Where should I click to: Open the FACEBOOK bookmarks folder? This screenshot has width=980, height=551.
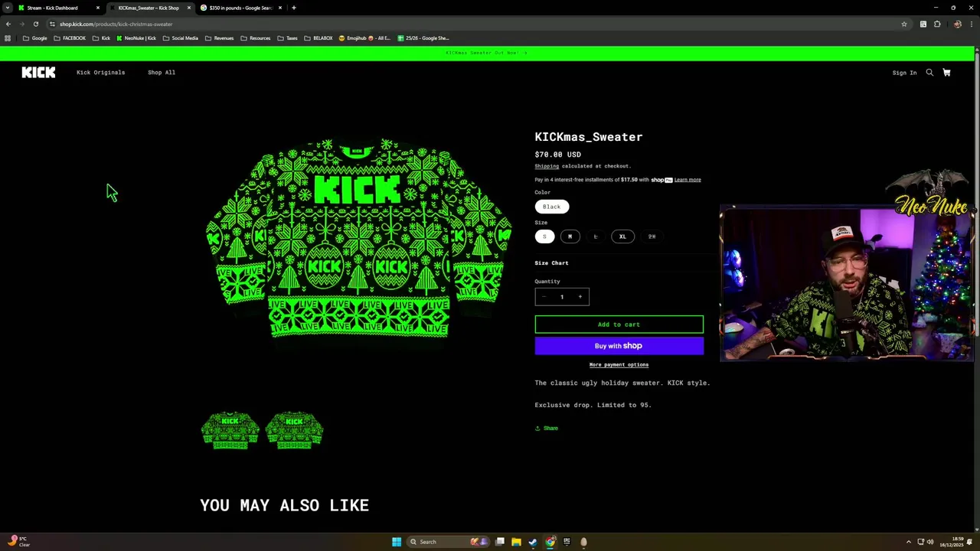(70, 38)
